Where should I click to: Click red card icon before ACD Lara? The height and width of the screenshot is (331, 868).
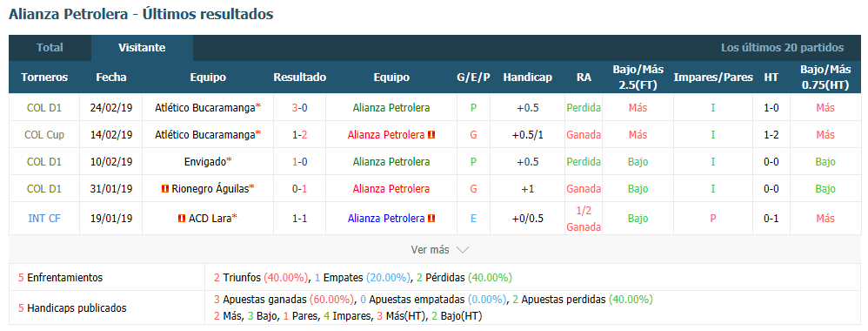tap(182, 219)
